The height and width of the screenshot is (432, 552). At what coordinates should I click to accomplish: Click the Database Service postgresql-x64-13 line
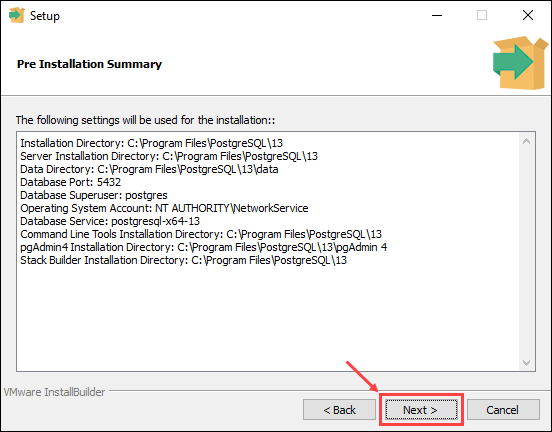point(110,221)
